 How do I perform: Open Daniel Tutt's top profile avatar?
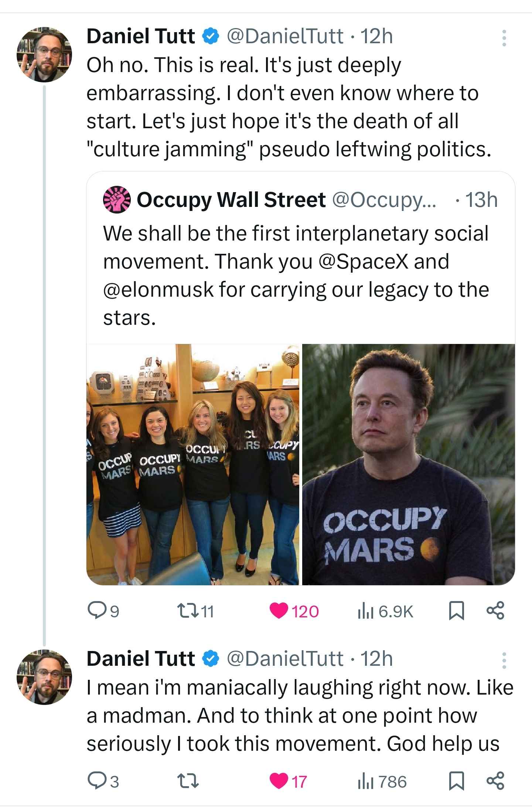(x=44, y=54)
